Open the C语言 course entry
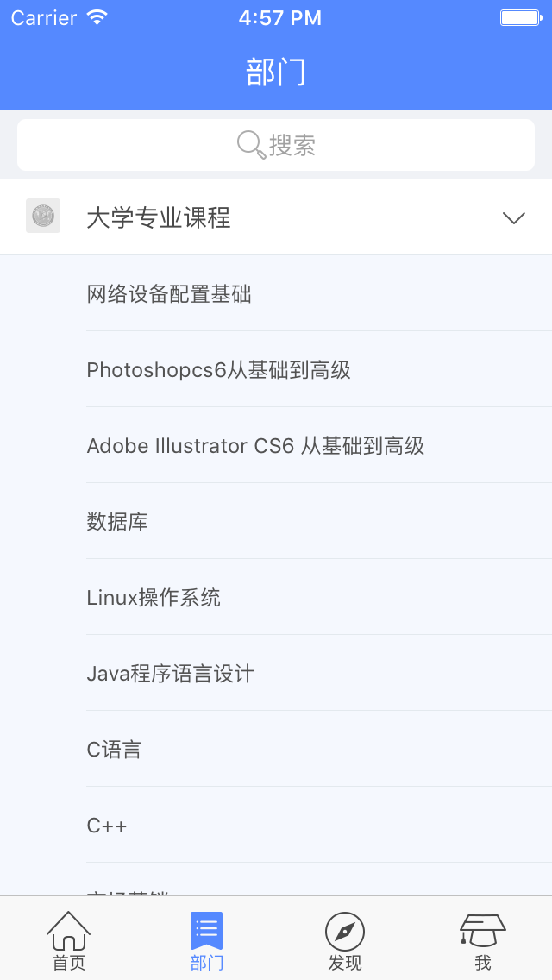 point(114,750)
